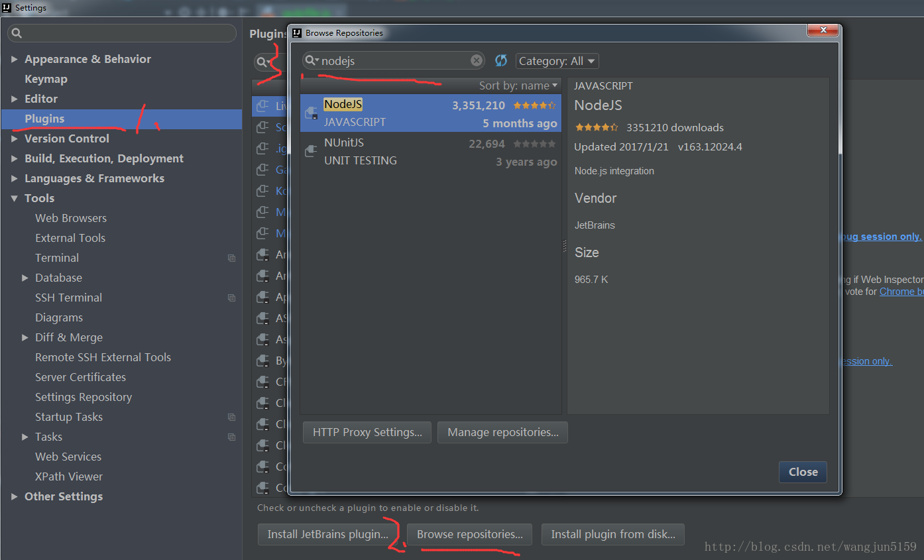924x560 pixels.
Task: Click the star rating in the NUnitJS row
Action: pyautogui.click(x=535, y=143)
